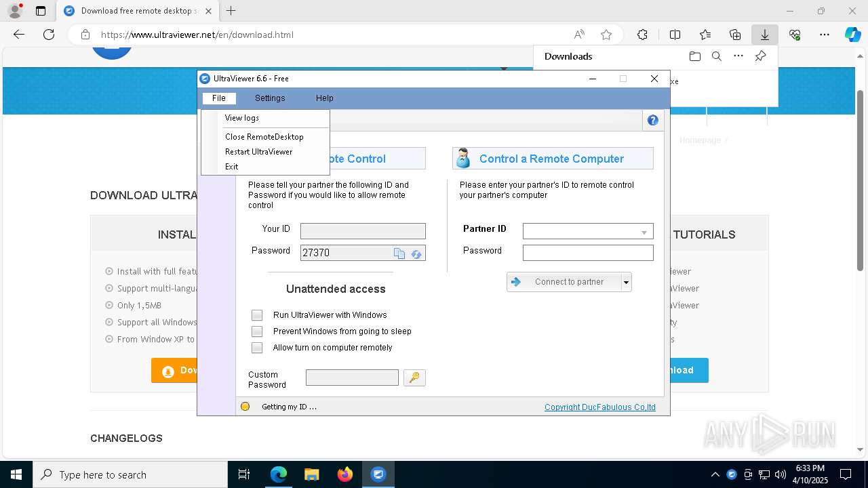Click the UltraViewer title bar logo

(x=205, y=79)
